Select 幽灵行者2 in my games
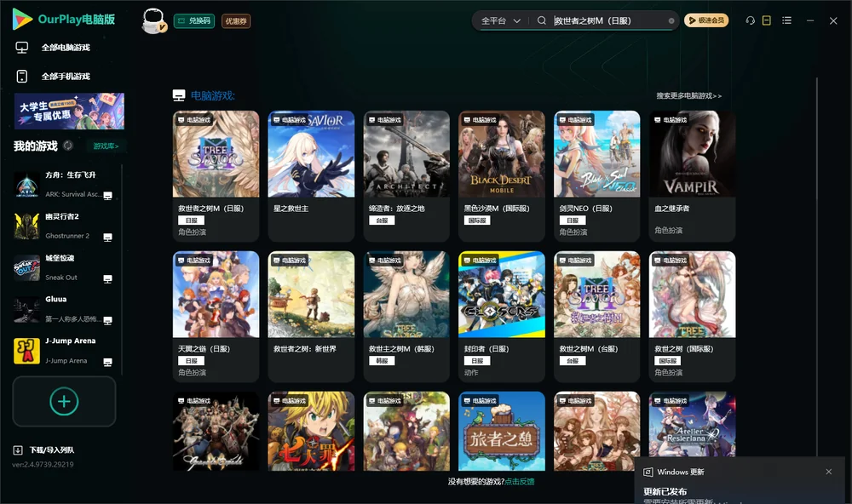The height and width of the screenshot is (504, 852). click(63, 226)
